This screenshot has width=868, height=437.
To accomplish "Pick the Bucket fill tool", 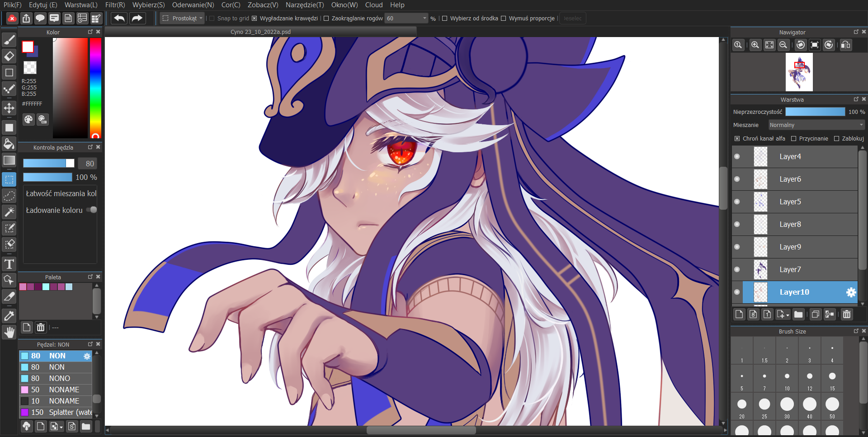I will pyautogui.click(x=9, y=144).
